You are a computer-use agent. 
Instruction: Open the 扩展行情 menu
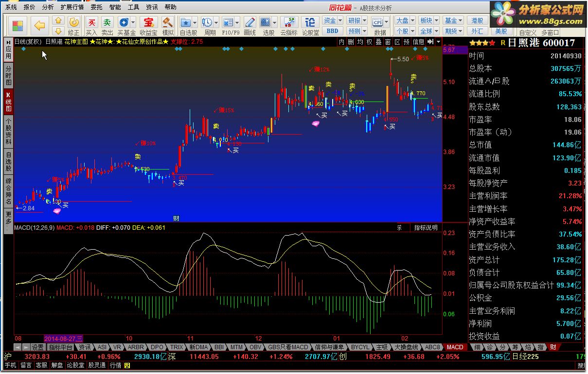coord(72,7)
